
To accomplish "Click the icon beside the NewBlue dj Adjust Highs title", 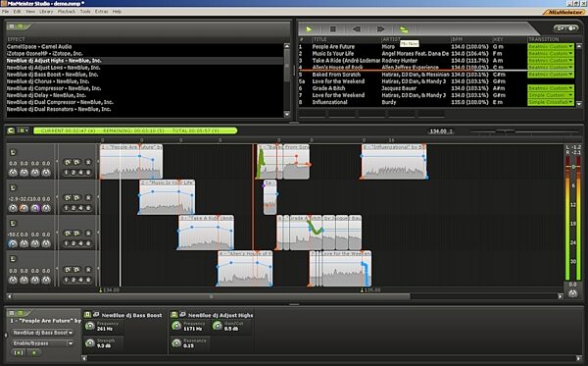I will pyautogui.click(x=182, y=315).
